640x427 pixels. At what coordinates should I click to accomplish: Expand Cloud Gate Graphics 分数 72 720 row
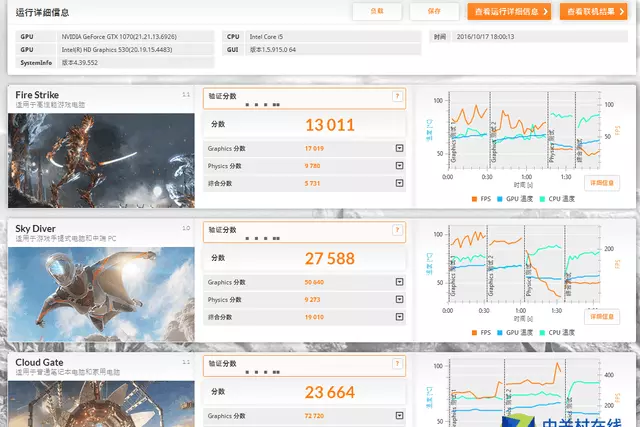pos(400,416)
